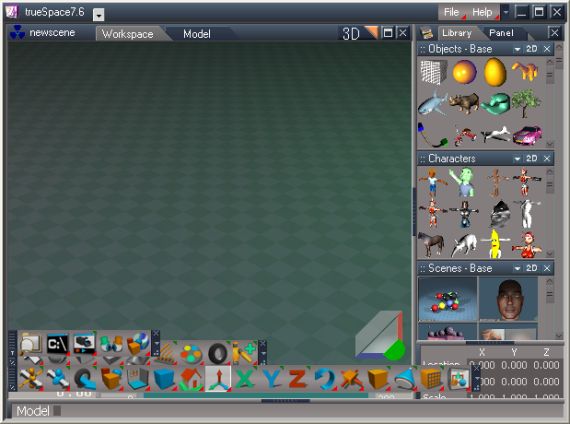Expand the Characters library menu arrow

[517, 159]
